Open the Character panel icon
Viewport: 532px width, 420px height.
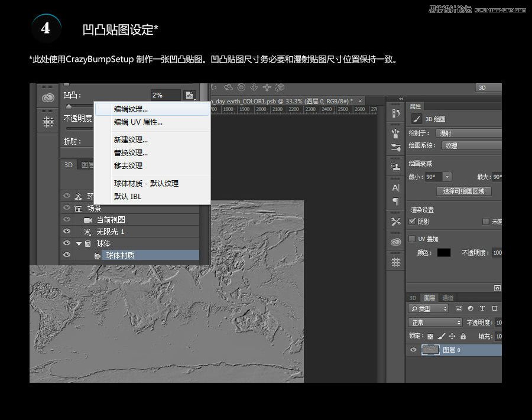coord(395,187)
